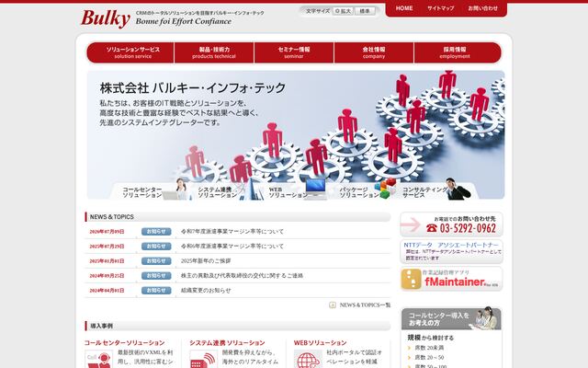
Task: Click the 拡大 text size button
Action: pyautogui.click(x=343, y=11)
